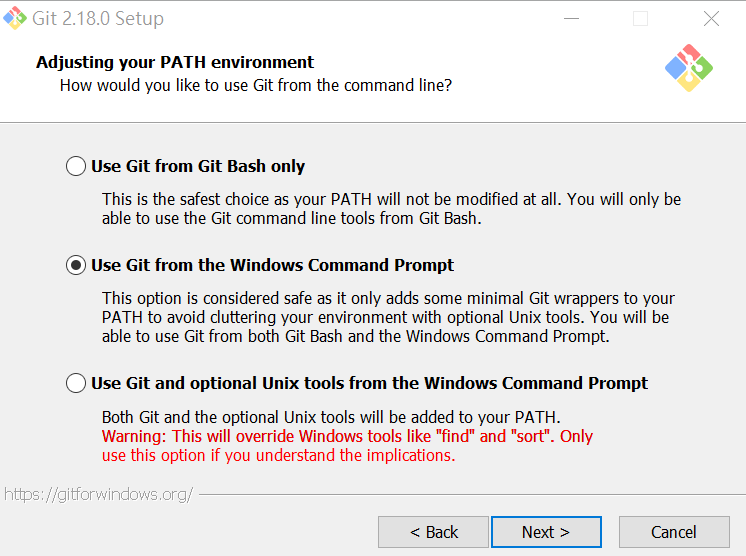The width and height of the screenshot is (746, 556).
Task: Proceed by pressing Next
Action: (546, 532)
